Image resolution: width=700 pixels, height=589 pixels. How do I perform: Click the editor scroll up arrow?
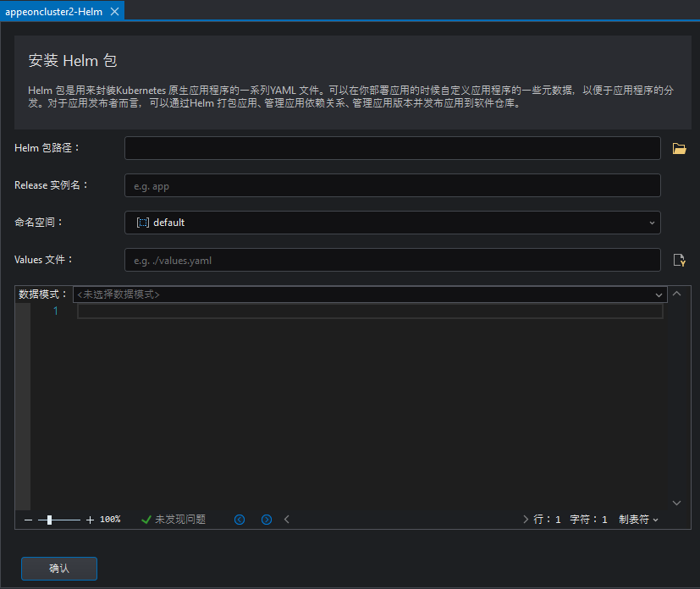677,294
